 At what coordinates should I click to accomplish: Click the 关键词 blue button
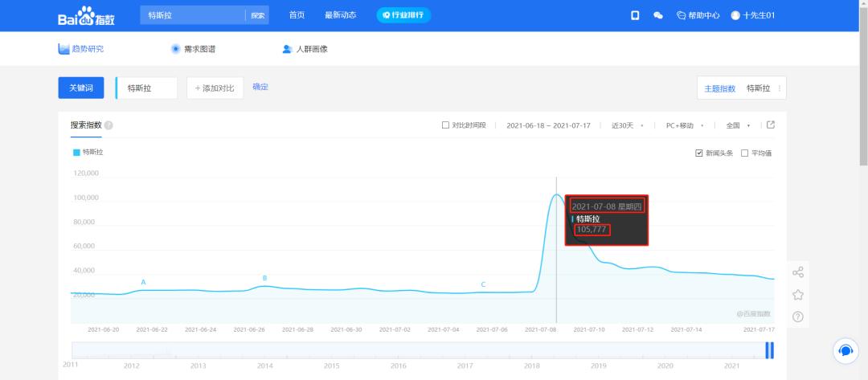pos(81,88)
